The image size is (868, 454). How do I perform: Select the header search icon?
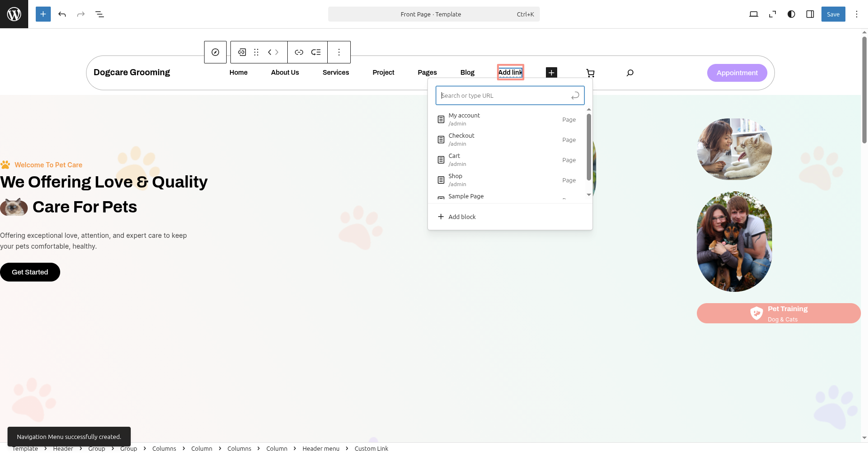point(630,73)
